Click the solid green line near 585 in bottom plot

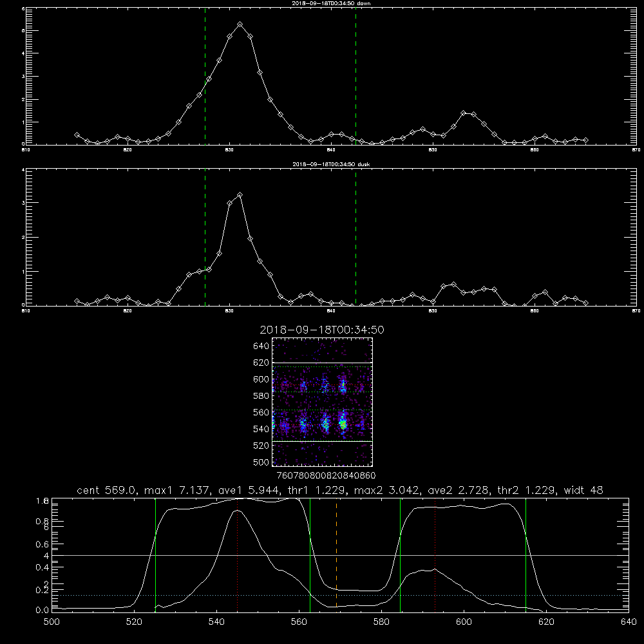pos(400,555)
